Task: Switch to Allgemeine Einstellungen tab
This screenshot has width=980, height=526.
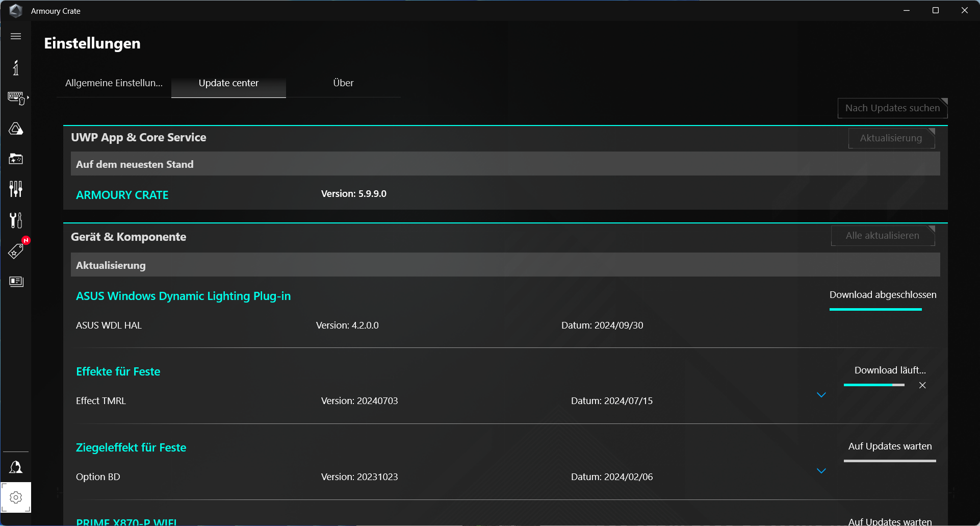Action: click(114, 83)
